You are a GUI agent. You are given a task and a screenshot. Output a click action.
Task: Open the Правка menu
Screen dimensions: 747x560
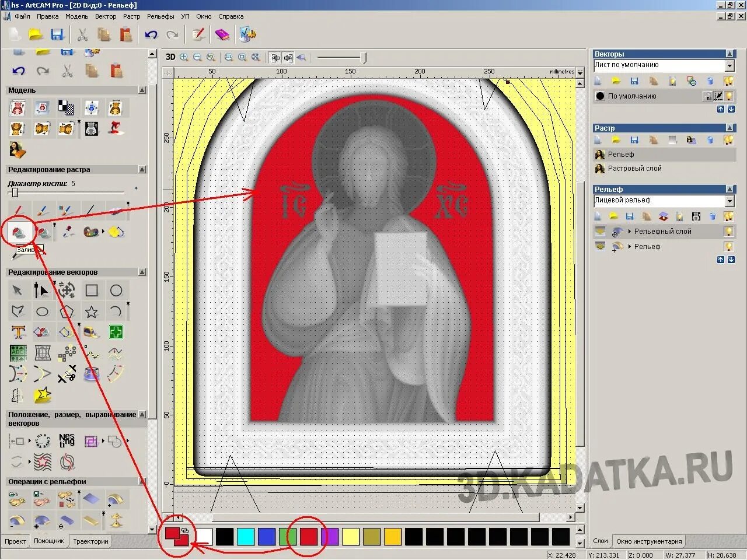pos(47,16)
